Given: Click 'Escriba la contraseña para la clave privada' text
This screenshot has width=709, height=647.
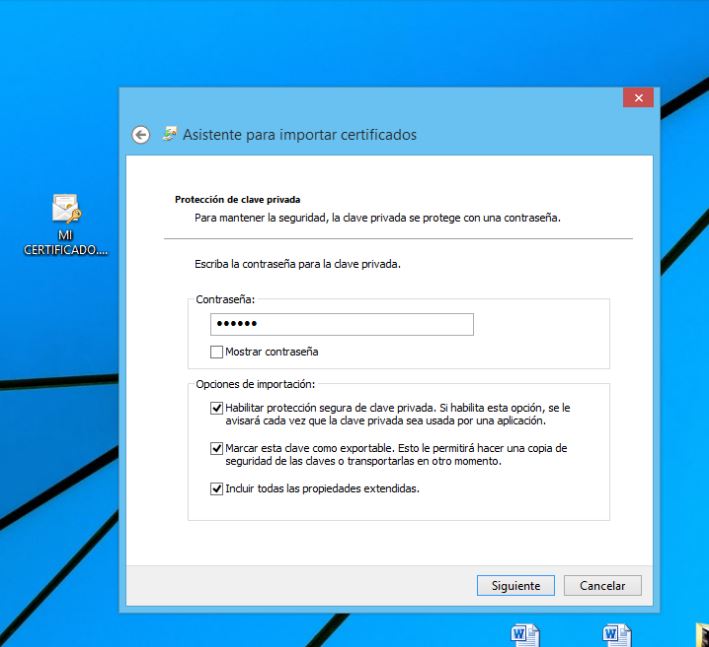Looking at the screenshot, I should [x=298, y=264].
